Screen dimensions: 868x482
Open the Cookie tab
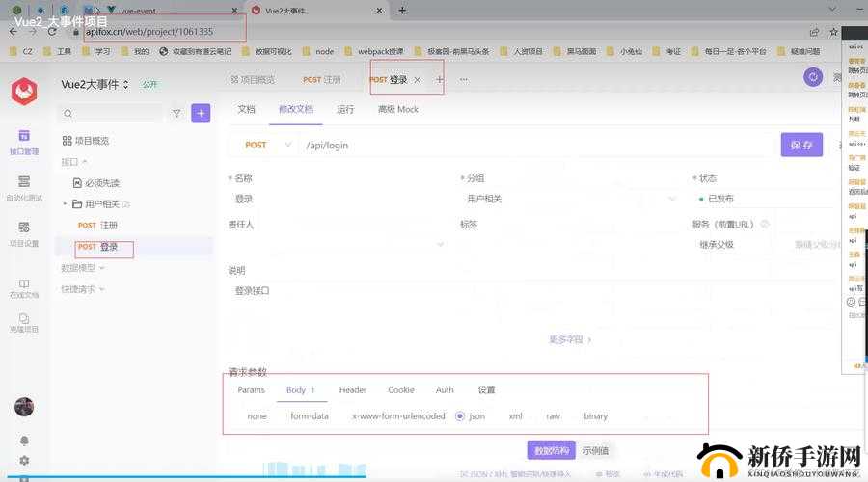(x=401, y=390)
